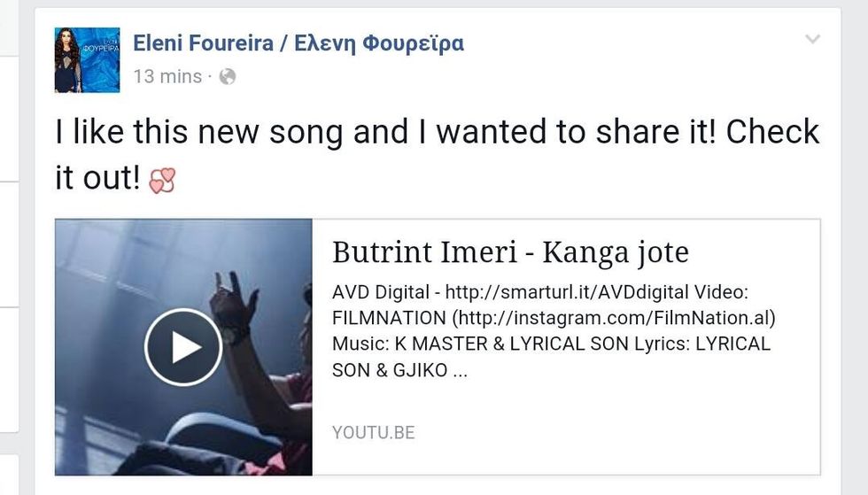Open the Butrint Imeri - Kanga jote title

coord(509,252)
